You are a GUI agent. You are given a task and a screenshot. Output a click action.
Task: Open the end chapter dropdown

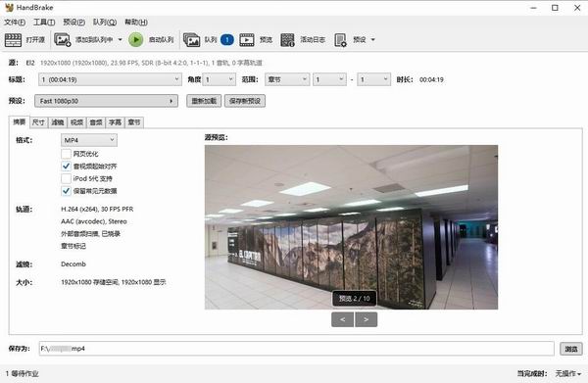[374, 79]
